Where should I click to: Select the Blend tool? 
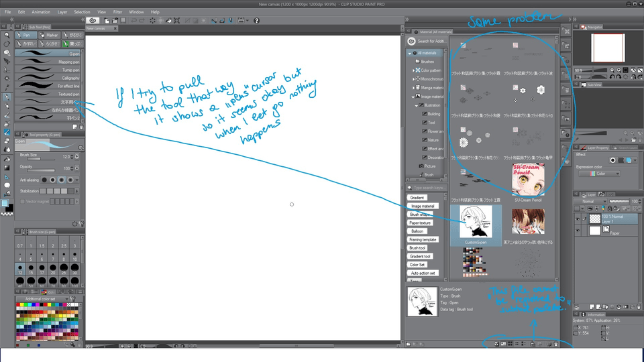pos(7,149)
